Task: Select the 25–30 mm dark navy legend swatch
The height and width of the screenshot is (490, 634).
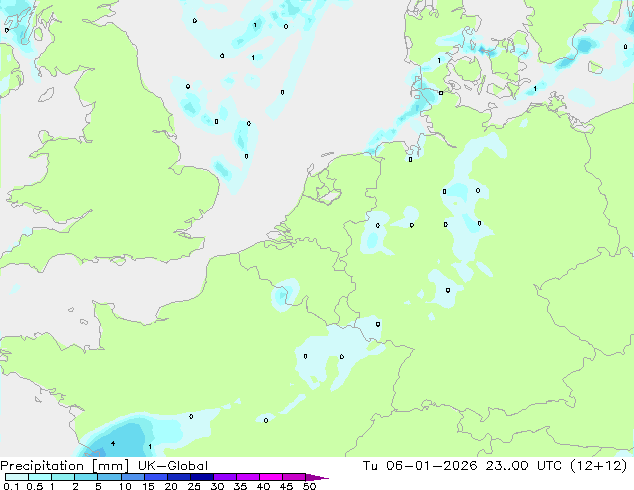Action: pos(201,477)
